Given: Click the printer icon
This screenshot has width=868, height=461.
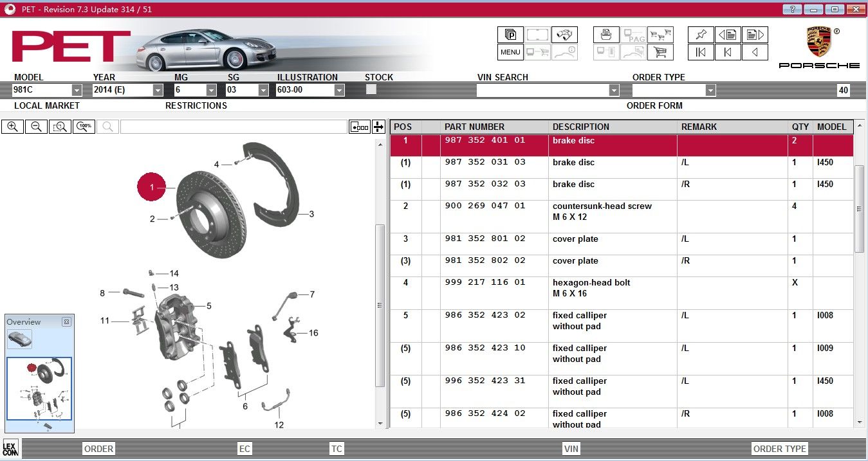Looking at the screenshot, I should pos(606,35).
